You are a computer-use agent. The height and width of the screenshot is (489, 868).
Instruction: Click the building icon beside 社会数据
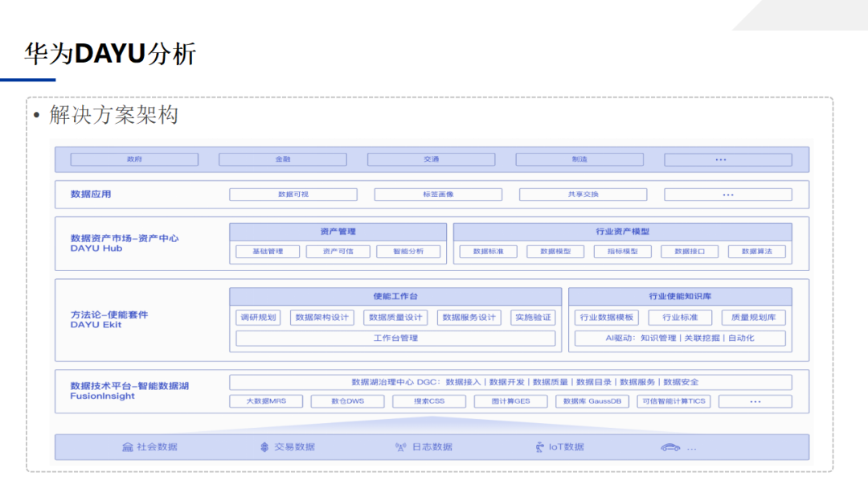127,447
